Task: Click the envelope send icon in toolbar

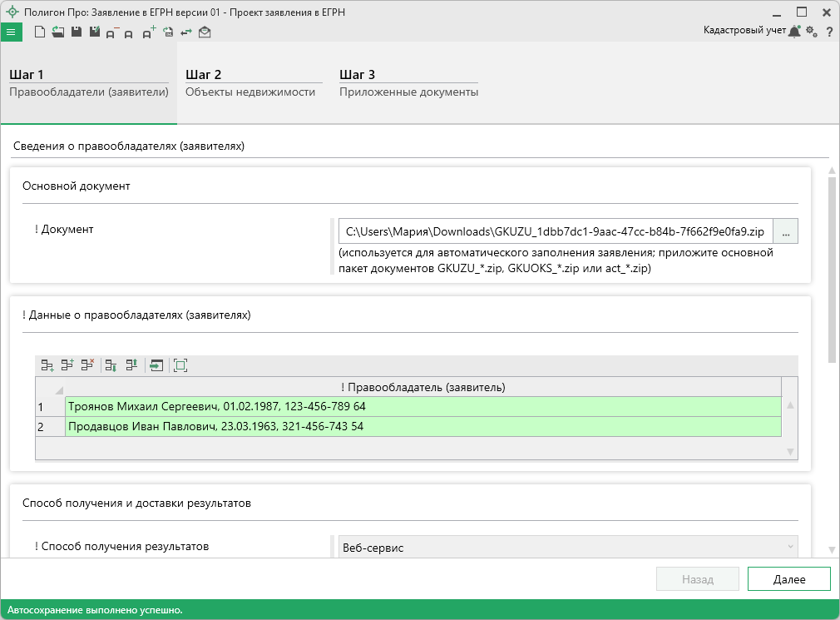Action: pyautogui.click(x=205, y=32)
